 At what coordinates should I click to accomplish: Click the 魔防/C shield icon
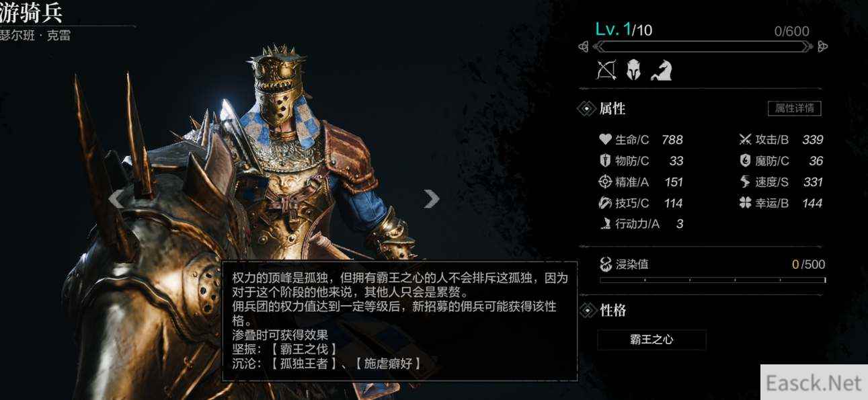tap(745, 161)
